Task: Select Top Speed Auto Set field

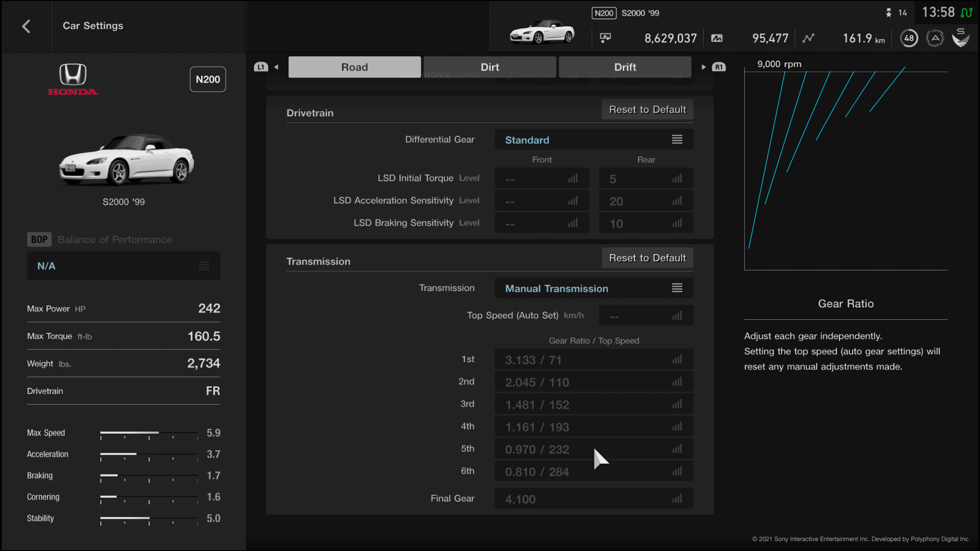Action: pos(646,315)
